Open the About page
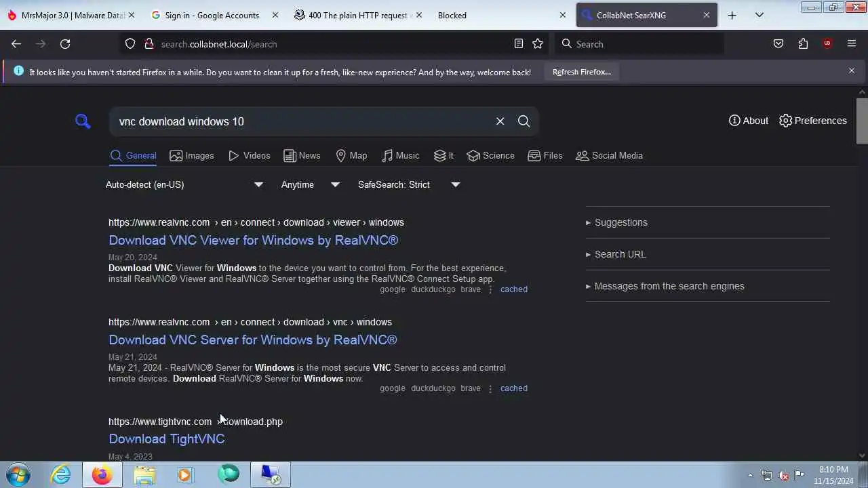868x488 pixels. [749, 121]
